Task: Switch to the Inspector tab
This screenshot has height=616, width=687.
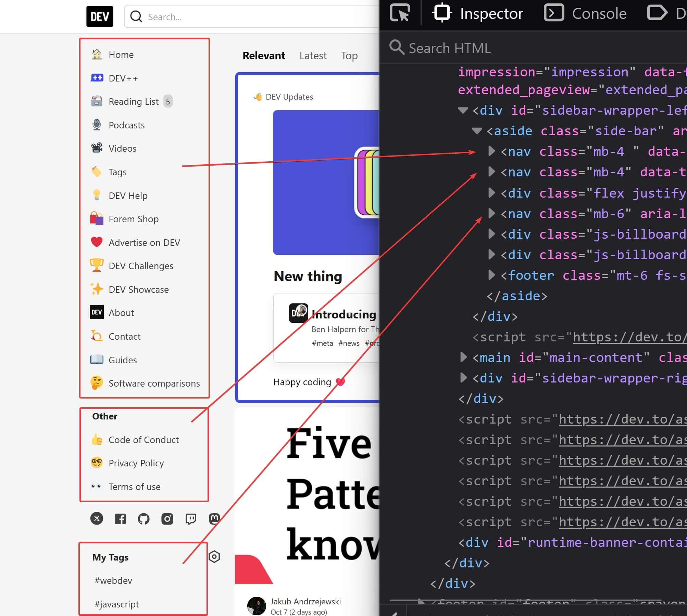Action: coord(478,13)
